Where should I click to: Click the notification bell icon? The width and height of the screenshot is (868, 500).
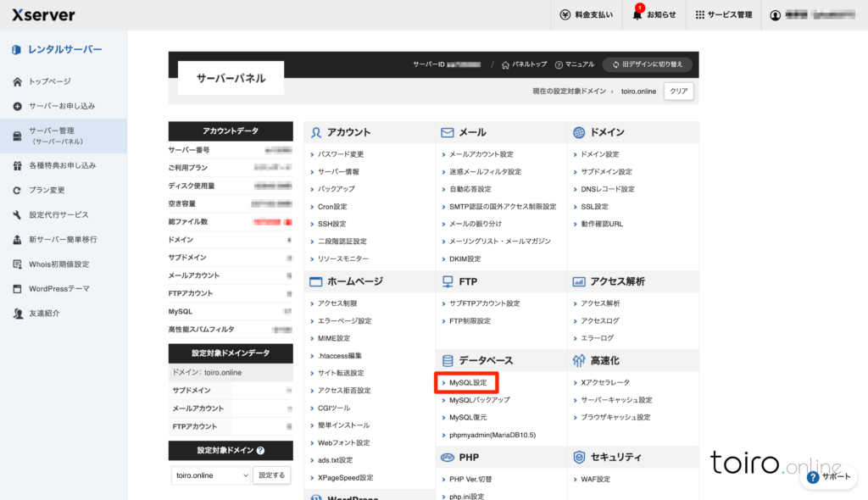click(x=637, y=15)
